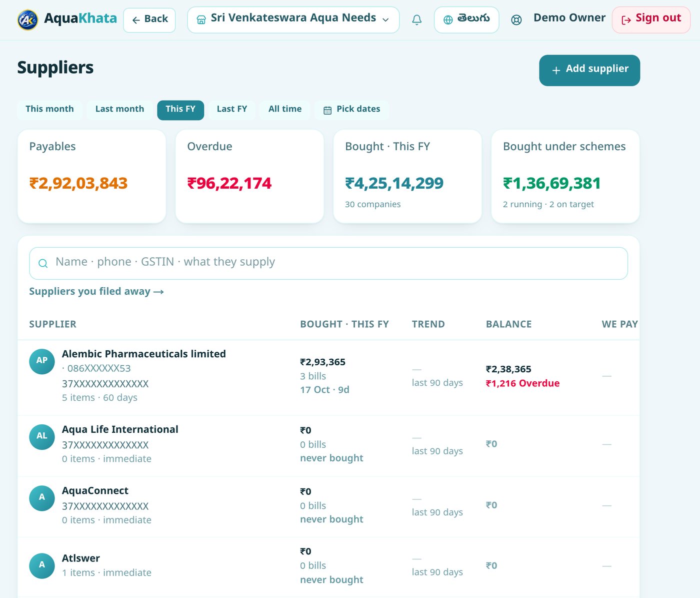The height and width of the screenshot is (598, 700).
Task: Open the notifications bell
Action: pyautogui.click(x=416, y=20)
